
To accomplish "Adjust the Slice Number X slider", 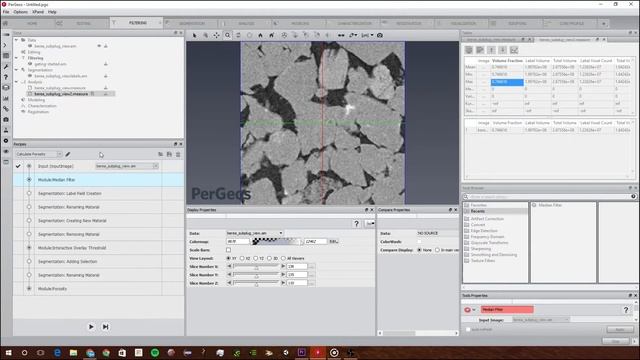I will coord(256,267).
